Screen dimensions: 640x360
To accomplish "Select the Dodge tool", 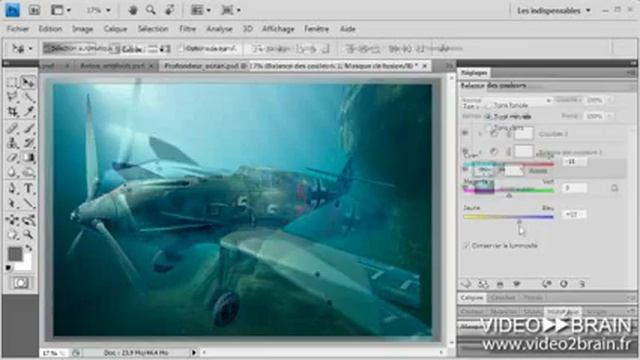I will [28, 173].
